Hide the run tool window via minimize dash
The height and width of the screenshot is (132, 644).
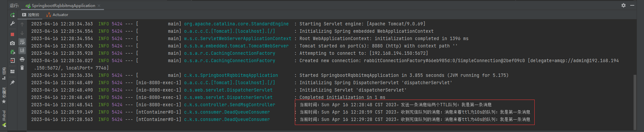(x=632, y=5)
